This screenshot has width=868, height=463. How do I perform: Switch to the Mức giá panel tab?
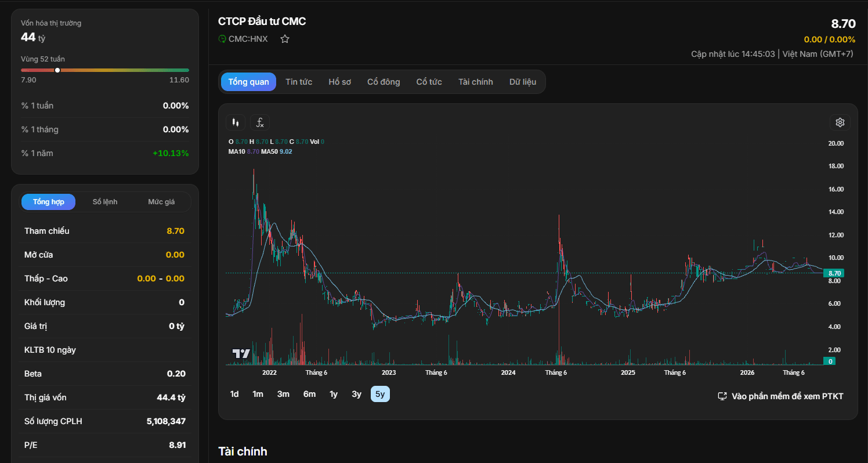point(161,202)
